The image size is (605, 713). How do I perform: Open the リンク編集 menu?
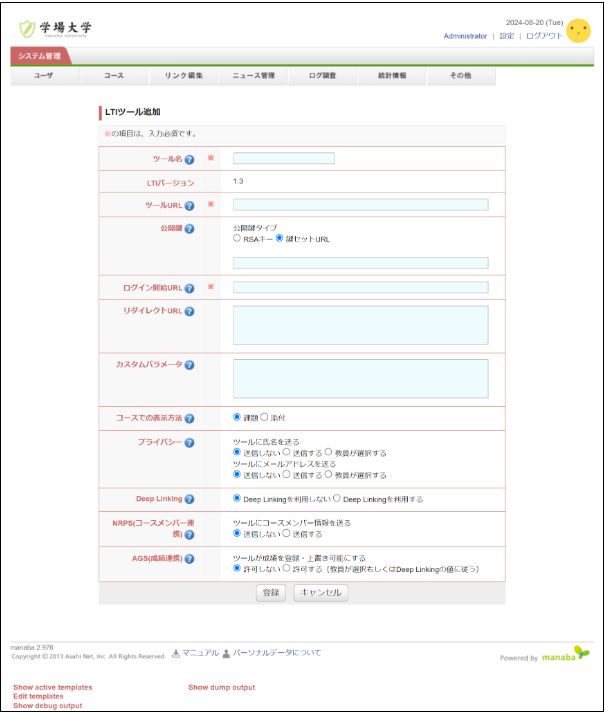(183, 75)
